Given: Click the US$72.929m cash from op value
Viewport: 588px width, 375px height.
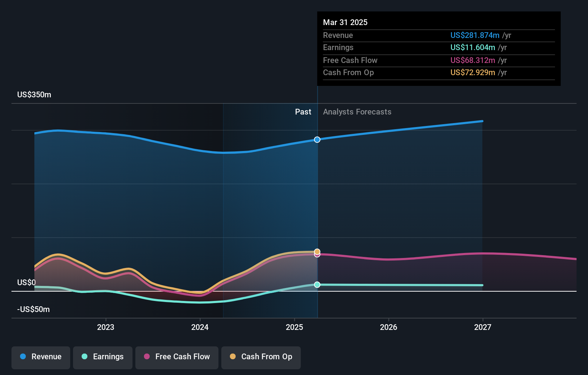Looking at the screenshot, I should (x=473, y=73).
